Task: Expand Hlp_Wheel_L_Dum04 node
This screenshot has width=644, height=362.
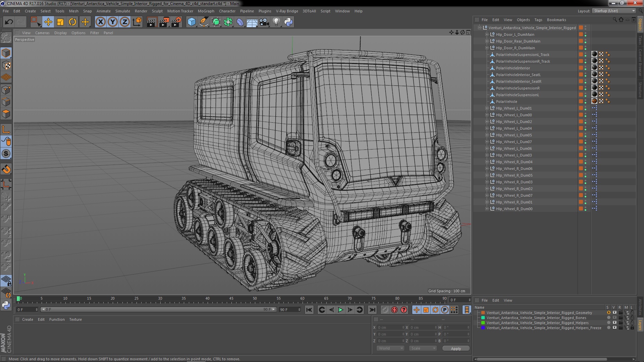Action: click(487, 128)
